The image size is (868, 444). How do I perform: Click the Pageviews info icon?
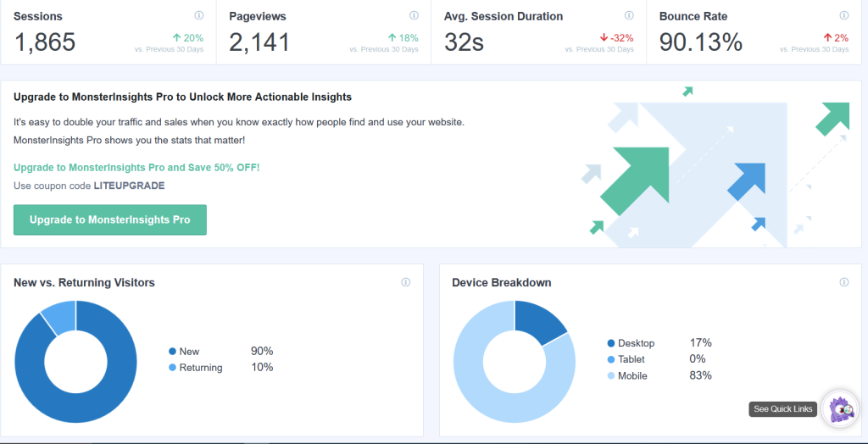414,15
